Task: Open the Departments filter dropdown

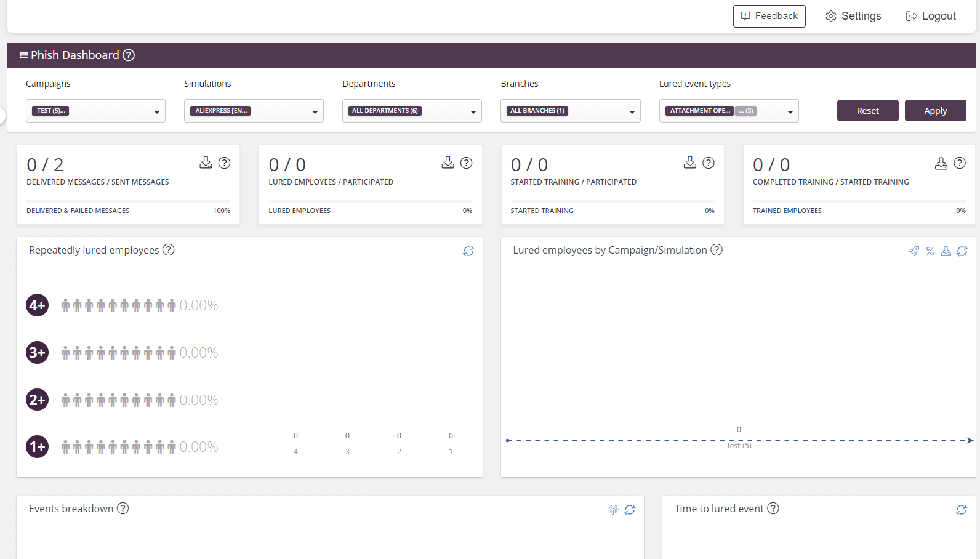Action: pos(412,111)
